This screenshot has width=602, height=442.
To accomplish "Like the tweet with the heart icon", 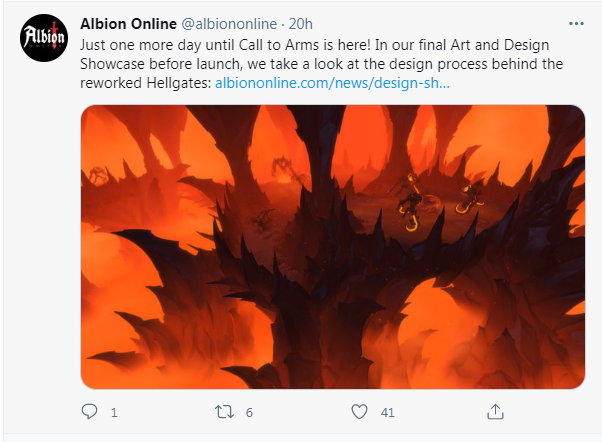I will pos(359,412).
